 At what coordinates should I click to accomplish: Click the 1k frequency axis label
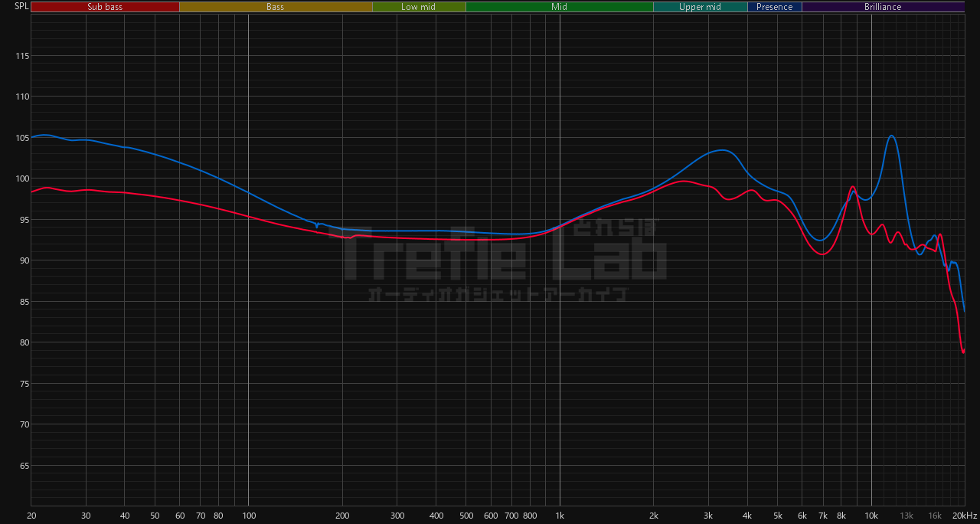[x=560, y=516]
